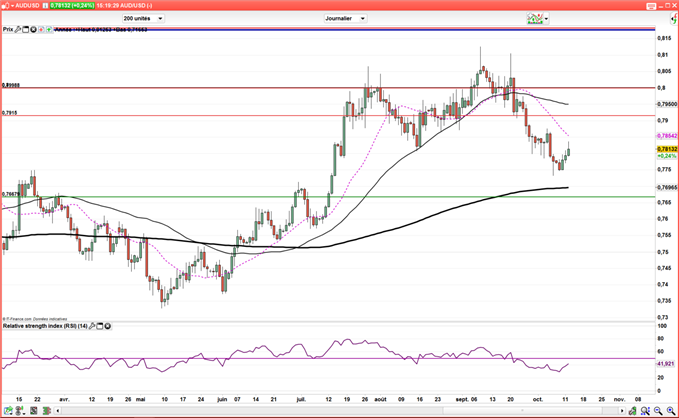Click the juil. label on time axis
This screenshot has height=418, width=679.
pyautogui.click(x=301, y=399)
